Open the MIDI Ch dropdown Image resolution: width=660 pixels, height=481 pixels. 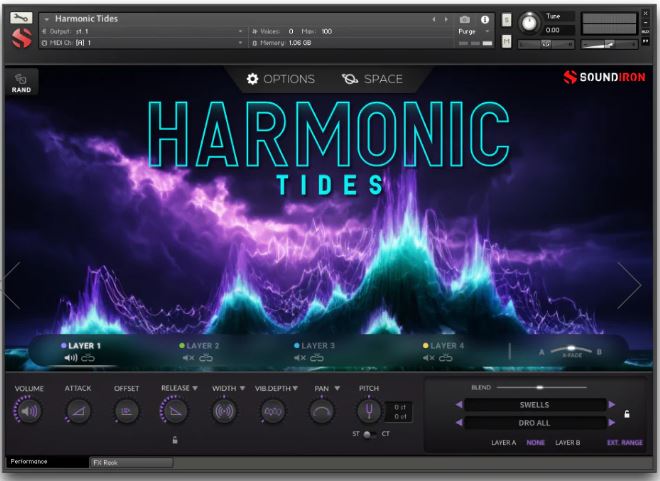[142, 43]
